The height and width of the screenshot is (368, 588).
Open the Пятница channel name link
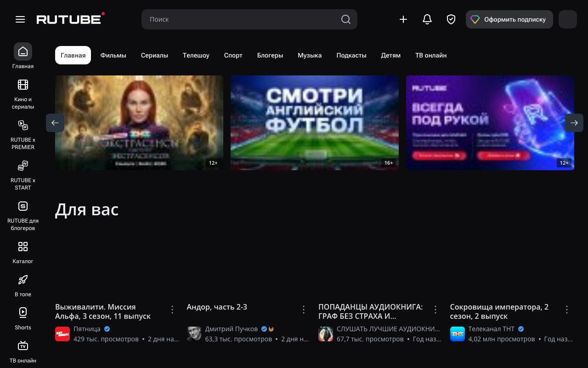pos(87,329)
